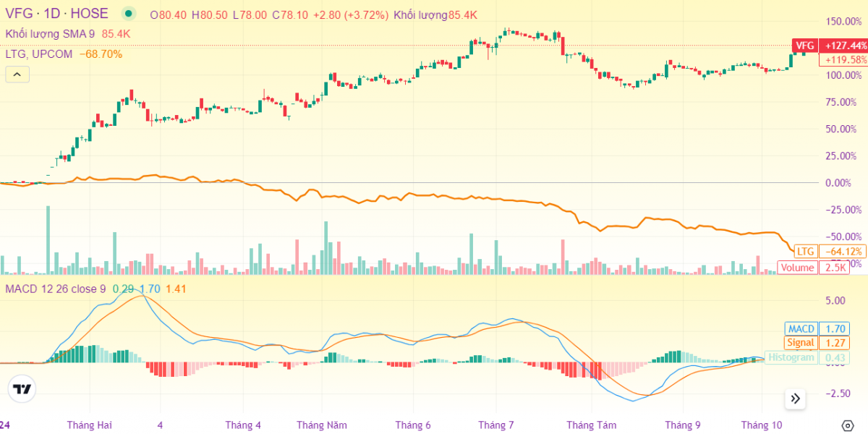Click the Khối lượng85.4K header value
The width and height of the screenshot is (868, 434).
tap(435, 14)
